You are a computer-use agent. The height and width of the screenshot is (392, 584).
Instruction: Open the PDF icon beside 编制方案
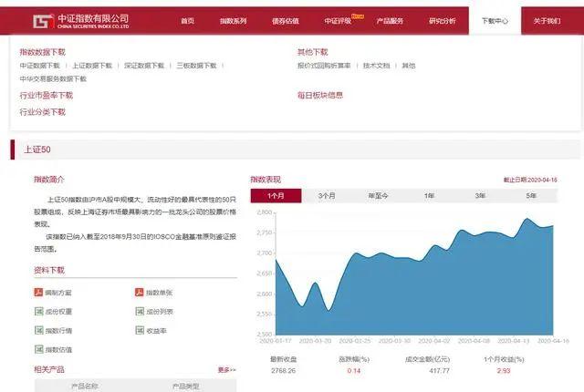38,293
